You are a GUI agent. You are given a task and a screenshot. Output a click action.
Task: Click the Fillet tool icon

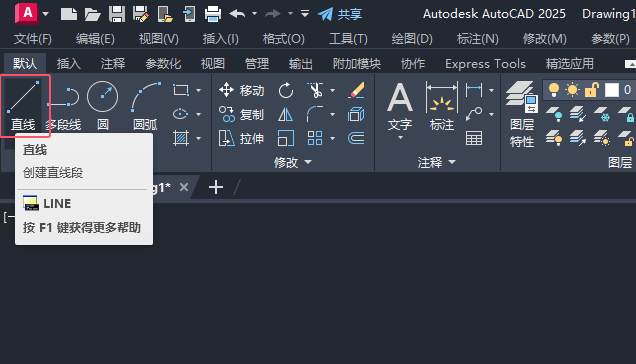pos(315,114)
